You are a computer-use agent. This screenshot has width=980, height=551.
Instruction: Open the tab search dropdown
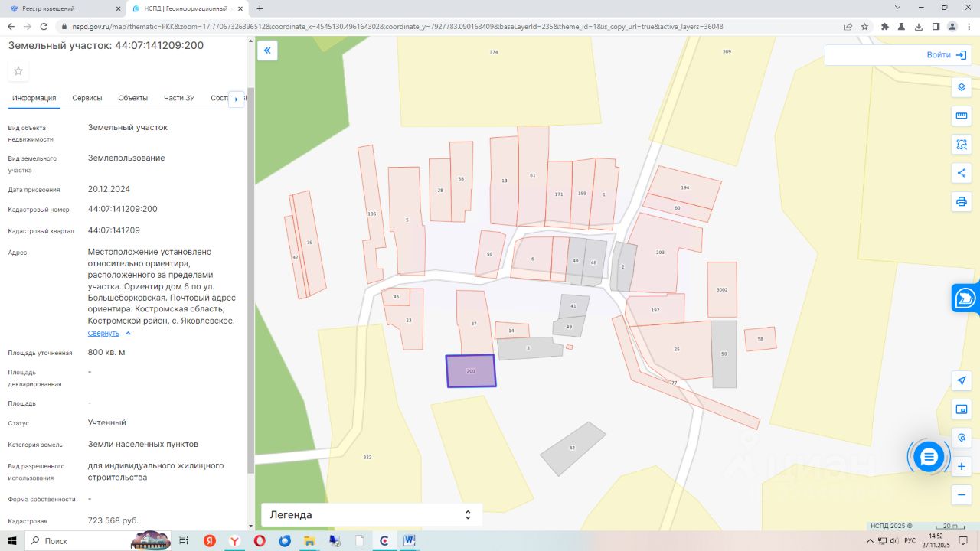(x=898, y=8)
